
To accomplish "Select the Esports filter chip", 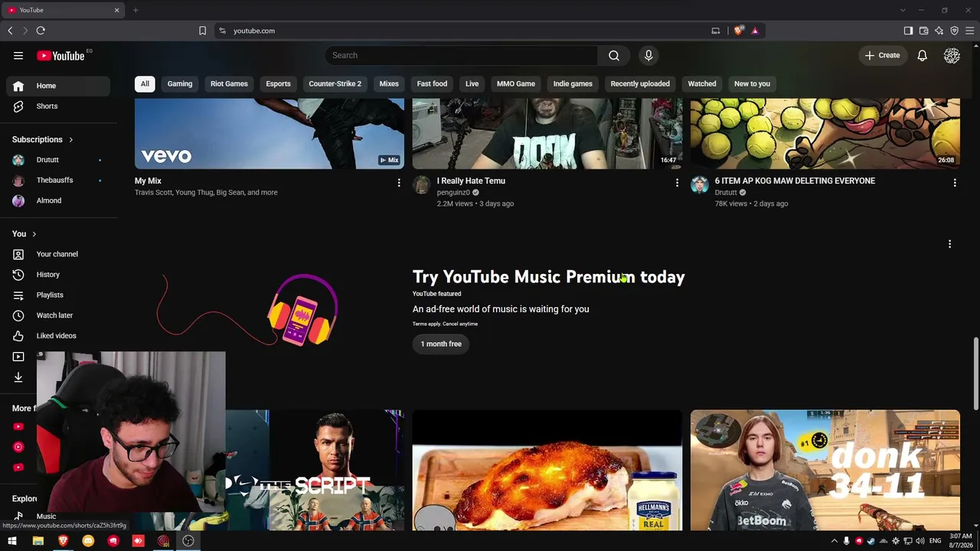I will coord(278,83).
